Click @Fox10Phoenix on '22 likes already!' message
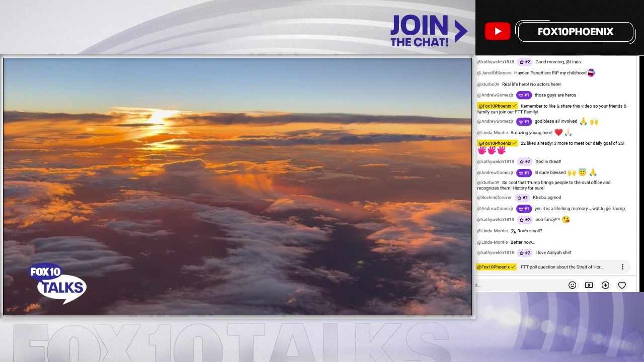Screen dimensions: 644x362 497,143
